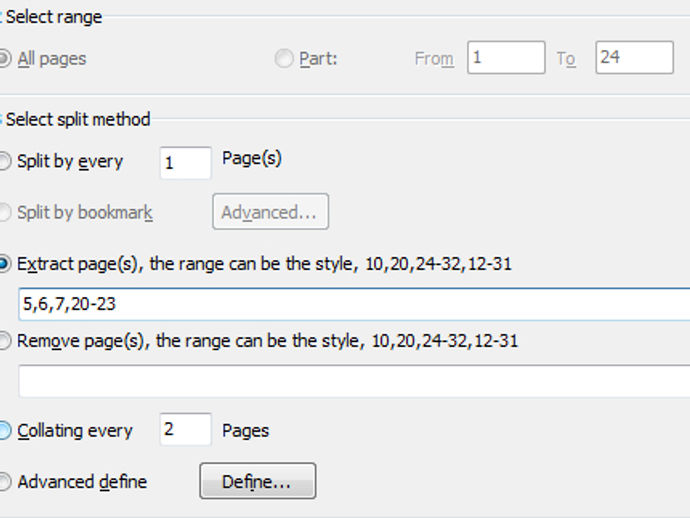Click the Page(s) label after split count

252,158
